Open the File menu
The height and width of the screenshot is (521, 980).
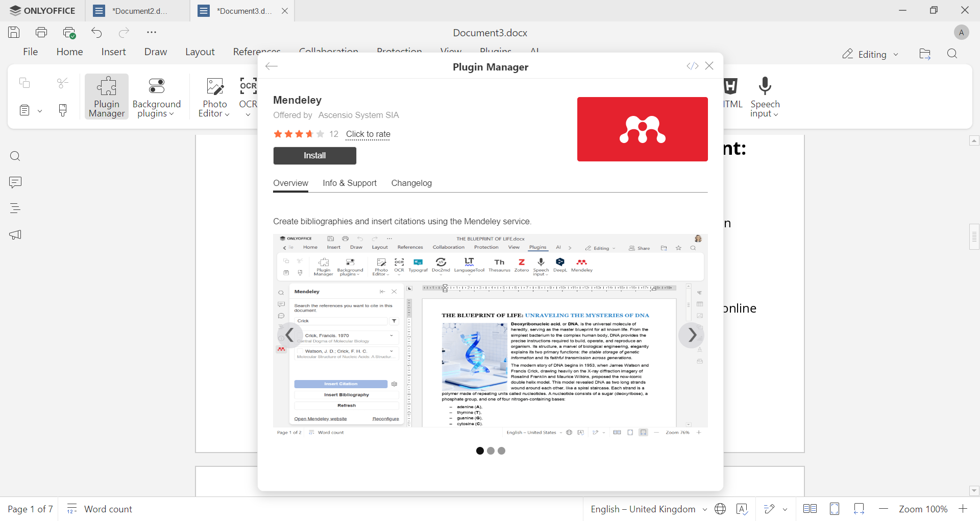(x=31, y=52)
